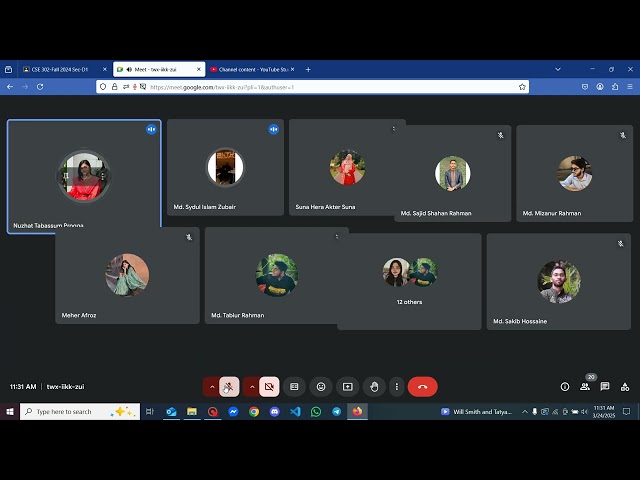The image size is (640, 480).
Task: Open Visual Studio Code from the taskbar
Action: pos(295,411)
